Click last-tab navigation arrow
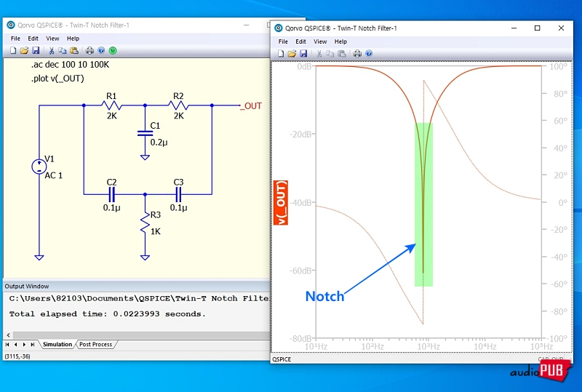The height and width of the screenshot is (392, 582). click(x=33, y=345)
